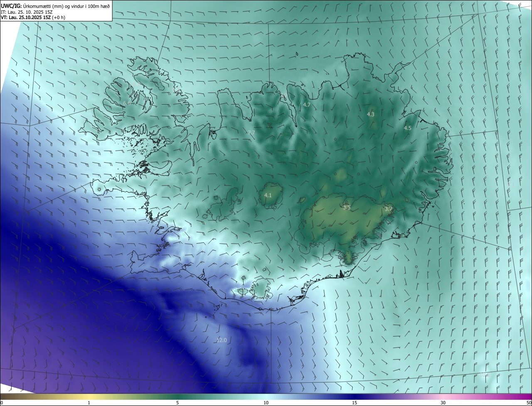This screenshot has width=532, height=406.
Task: Click the 3.5 value on Vatnajökull glacier
Action: (x=347, y=207)
